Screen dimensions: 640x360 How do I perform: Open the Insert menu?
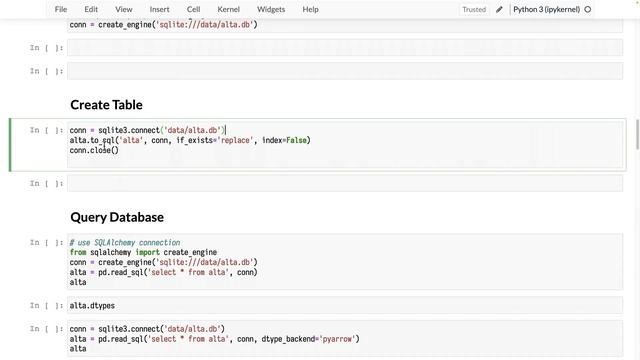[x=159, y=9]
